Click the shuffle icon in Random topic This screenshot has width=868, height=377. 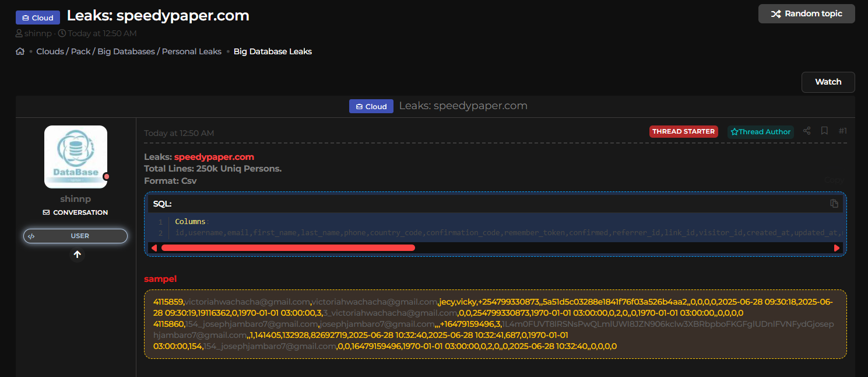(x=775, y=14)
